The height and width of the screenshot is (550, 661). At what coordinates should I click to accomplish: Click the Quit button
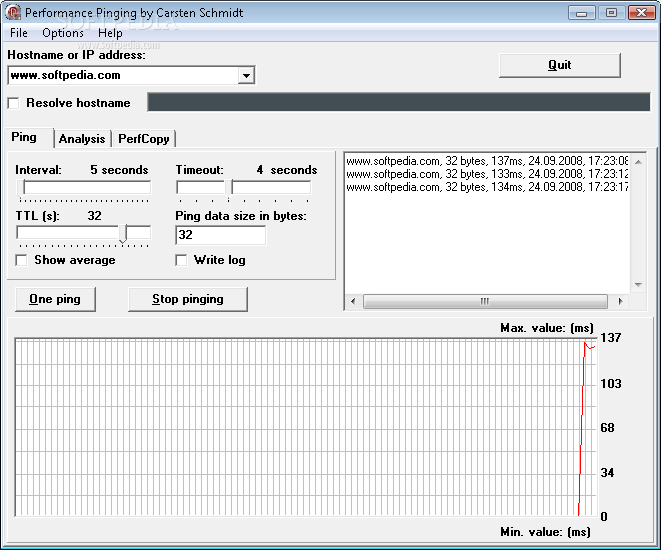(x=559, y=65)
